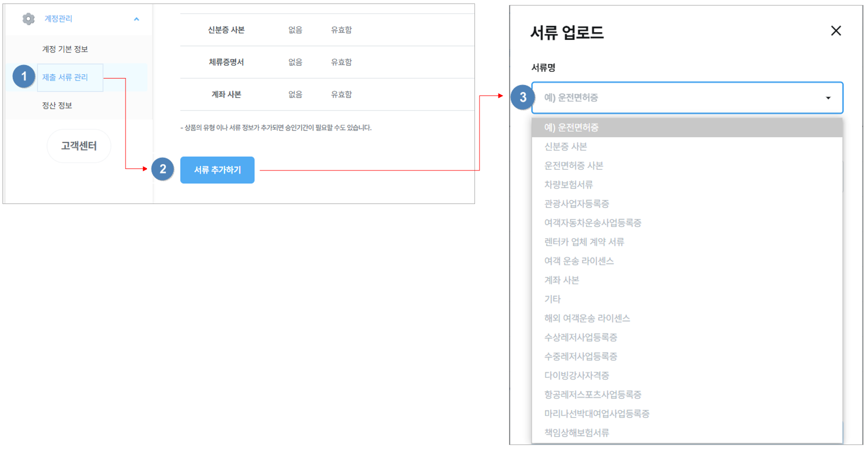Viewport: 868px width, 450px height.
Task: Click the 고객센터 button
Action: (79, 146)
